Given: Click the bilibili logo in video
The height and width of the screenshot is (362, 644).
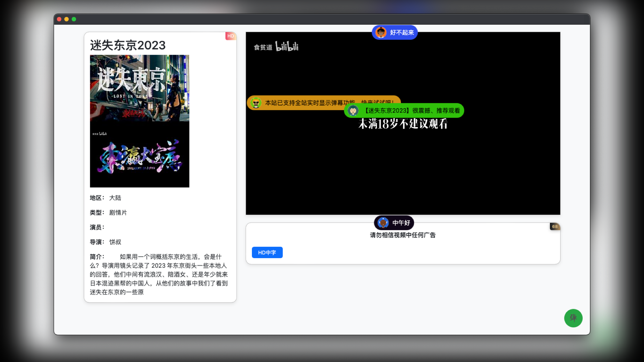Looking at the screenshot, I should pos(286,47).
